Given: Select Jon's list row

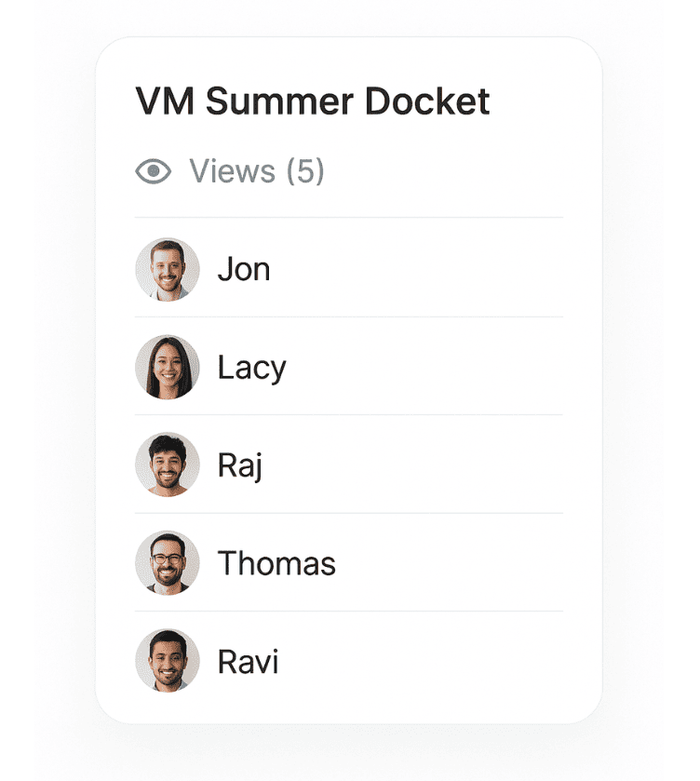Looking at the screenshot, I should [x=349, y=267].
